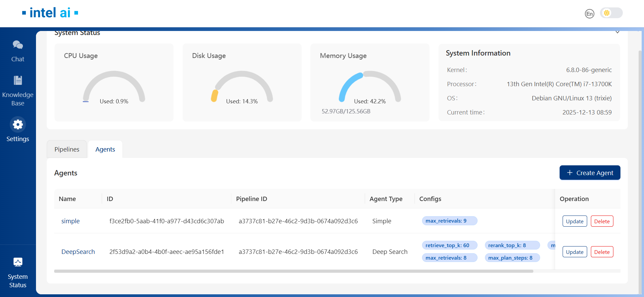Open the System Status monitor icon
Image resolution: width=644 pixels, height=297 pixels.
point(18,262)
